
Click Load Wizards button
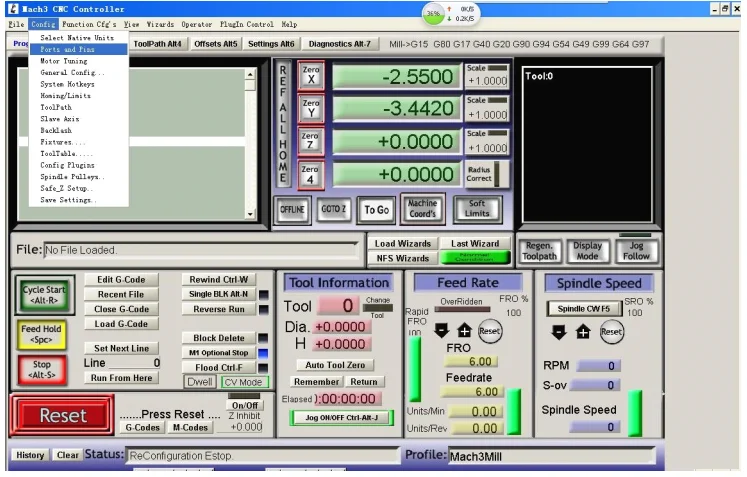pyautogui.click(x=403, y=244)
